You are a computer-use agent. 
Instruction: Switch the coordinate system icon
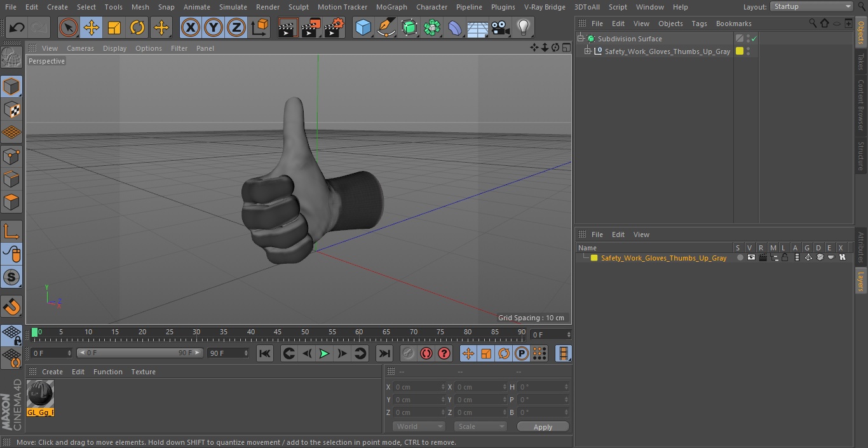[x=260, y=28]
